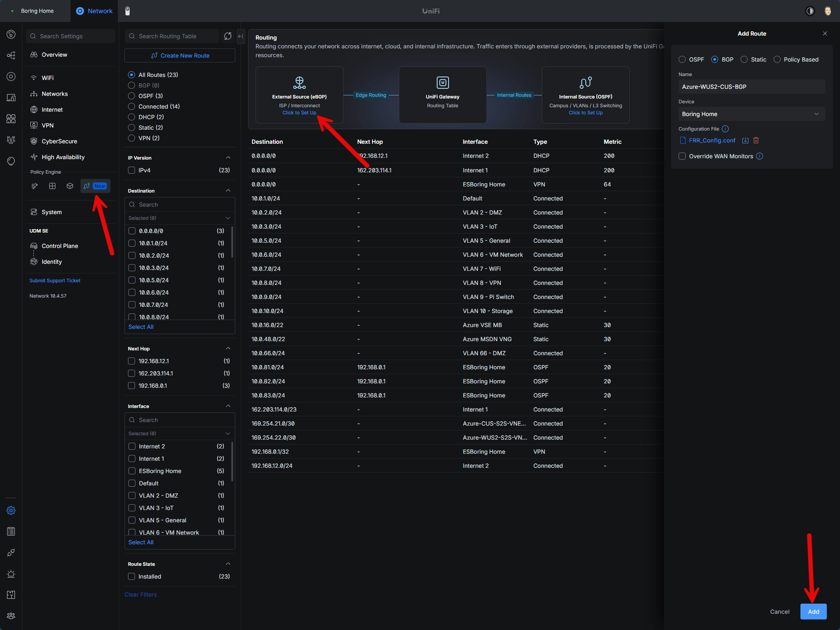This screenshot has height=630, width=840.
Task: Click the device icon next to Network tab
Action: [x=128, y=11]
